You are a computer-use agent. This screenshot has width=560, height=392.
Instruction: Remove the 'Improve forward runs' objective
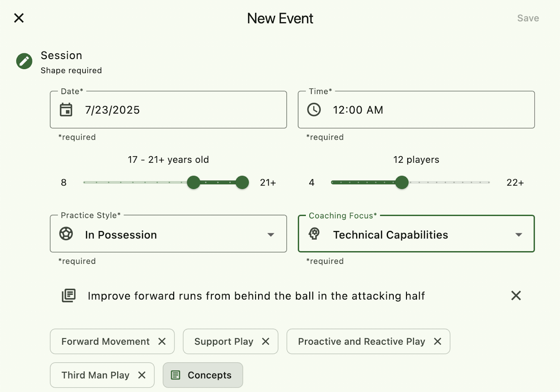[516, 296]
